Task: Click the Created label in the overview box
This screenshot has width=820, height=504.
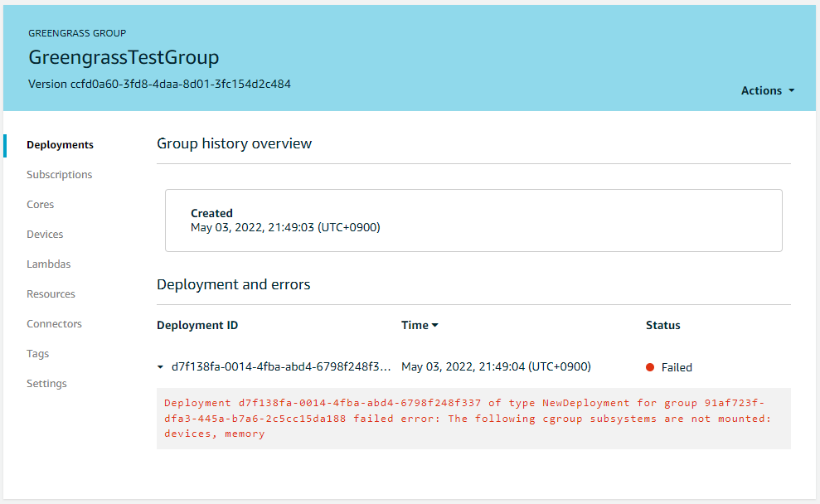Action: click(211, 213)
